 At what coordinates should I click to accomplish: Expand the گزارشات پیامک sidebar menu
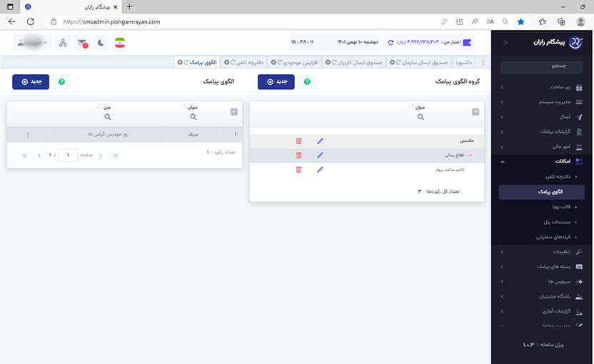point(542,132)
